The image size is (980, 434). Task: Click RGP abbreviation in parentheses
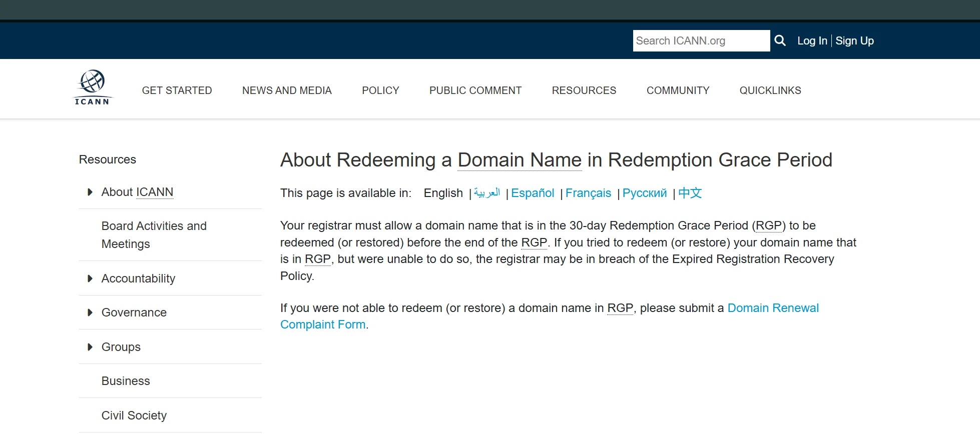point(769,225)
